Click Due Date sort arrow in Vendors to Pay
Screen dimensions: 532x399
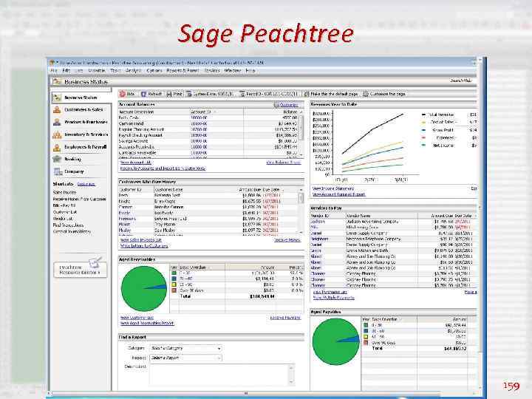click(x=475, y=216)
